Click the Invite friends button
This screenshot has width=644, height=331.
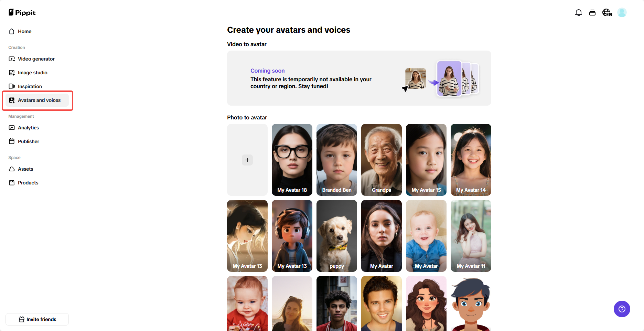tap(37, 319)
